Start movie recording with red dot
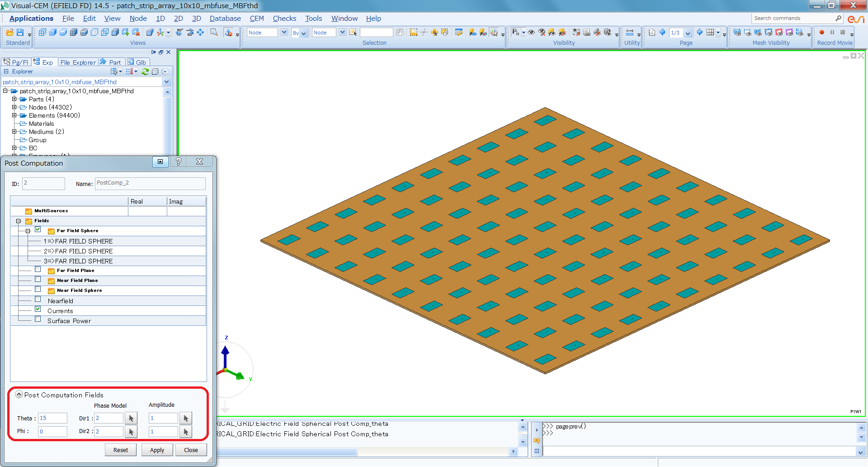 (822, 32)
